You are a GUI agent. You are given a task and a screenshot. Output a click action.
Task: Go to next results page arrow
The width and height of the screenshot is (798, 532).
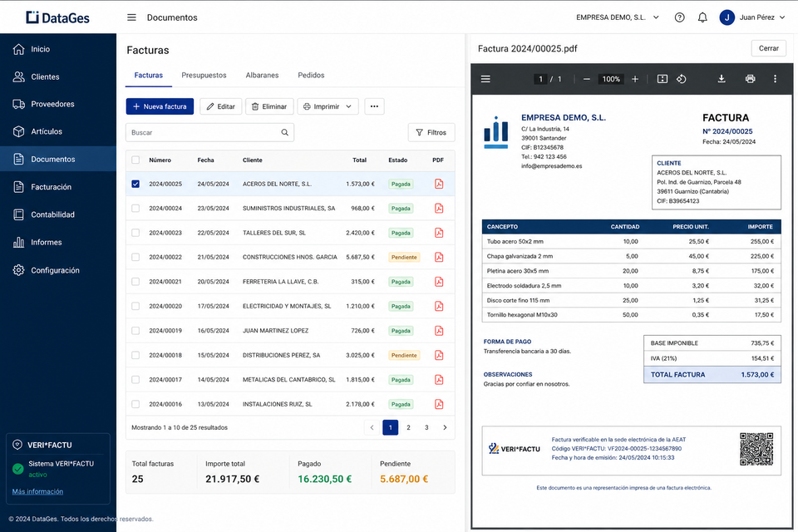pos(445,427)
